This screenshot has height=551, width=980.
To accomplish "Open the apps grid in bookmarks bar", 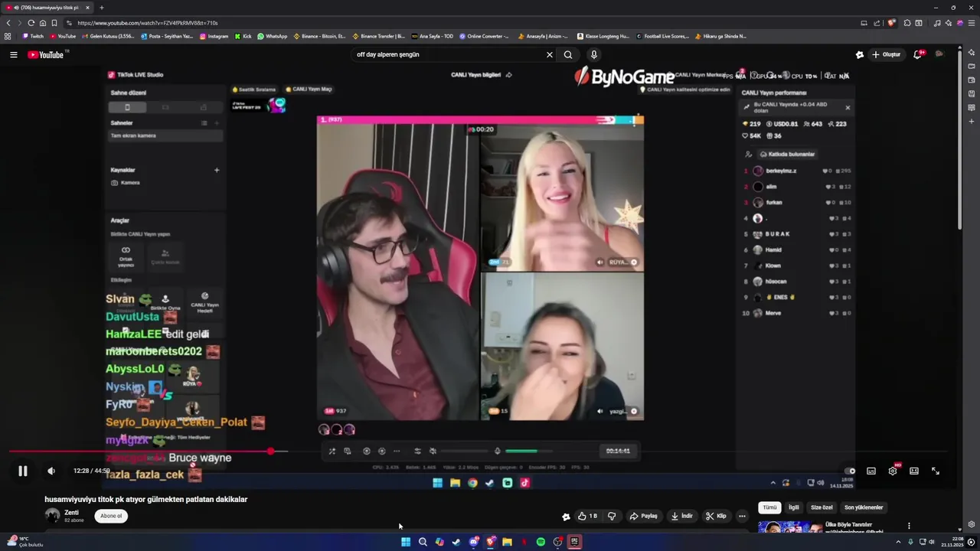I will (8, 36).
